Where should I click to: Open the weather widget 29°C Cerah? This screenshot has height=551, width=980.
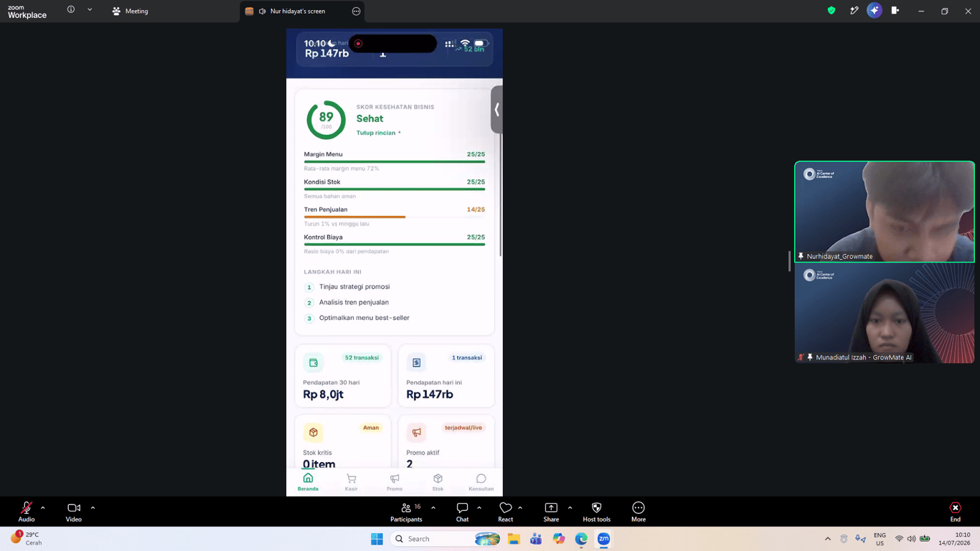click(x=27, y=539)
